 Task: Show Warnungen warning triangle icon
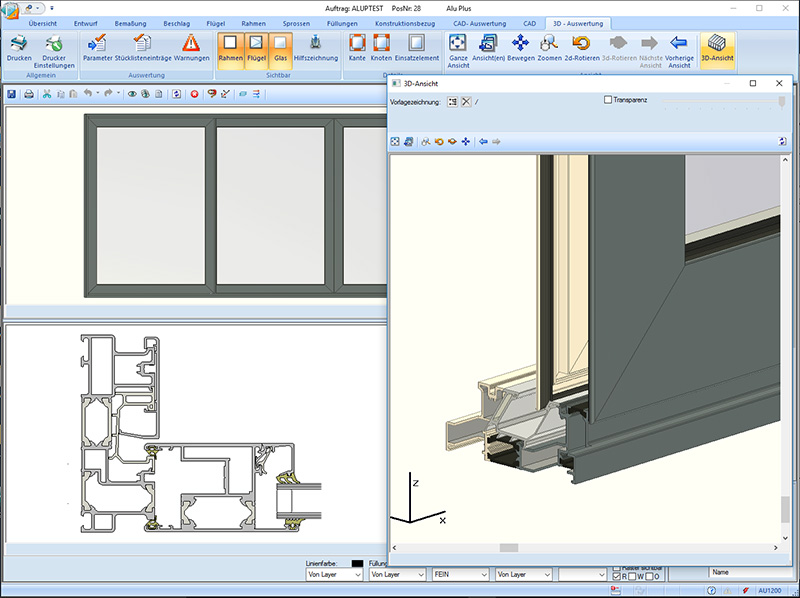[x=191, y=48]
